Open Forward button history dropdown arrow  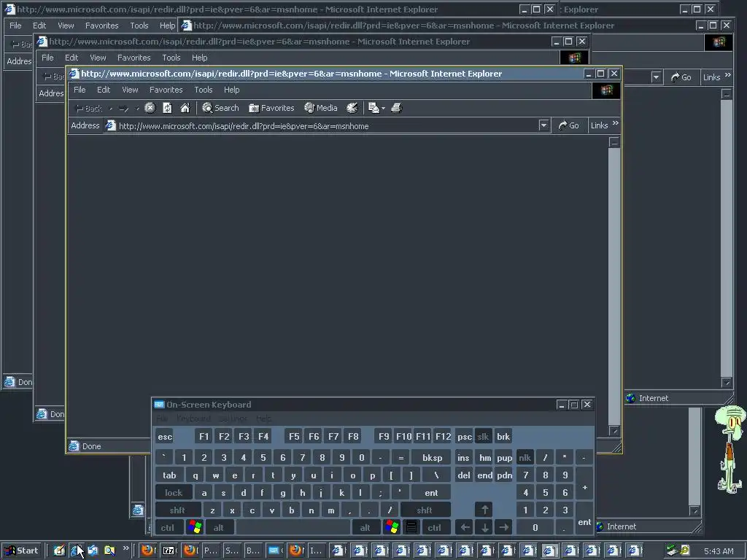[x=137, y=109]
